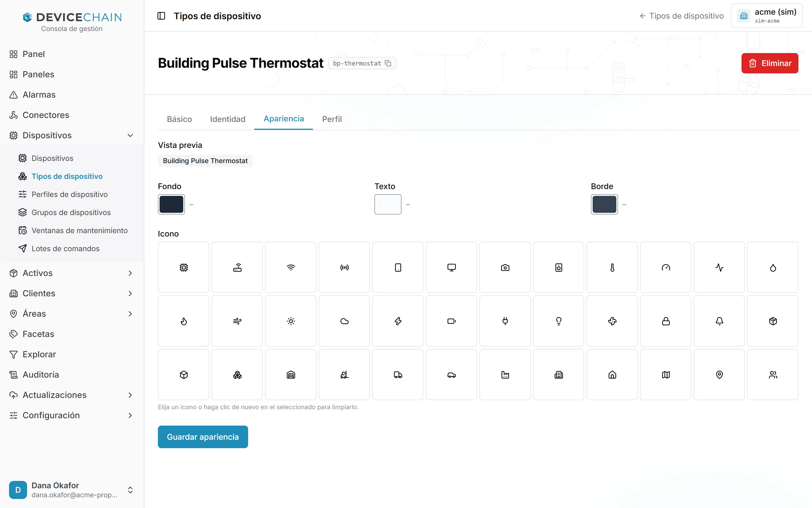Pick the bell icon tile
The height and width of the screenshot is (508, 812).
(x=720, y=321)
